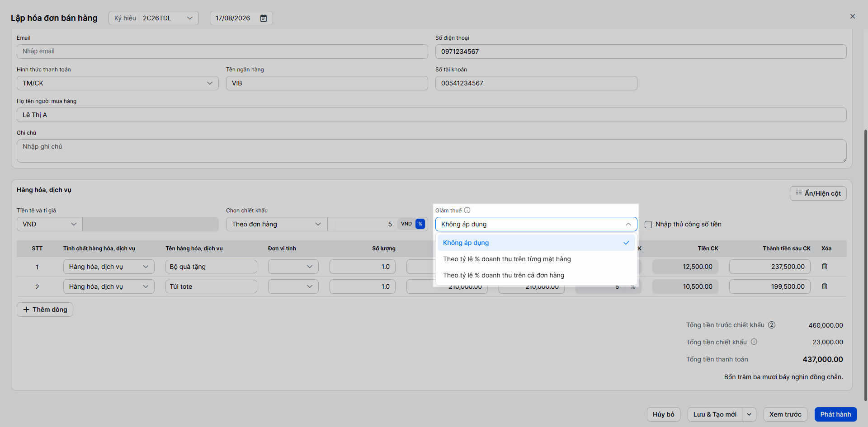Click the Tên ngân hàng field
This screenshot has height=427, width=868.
[x=327, y=83]
